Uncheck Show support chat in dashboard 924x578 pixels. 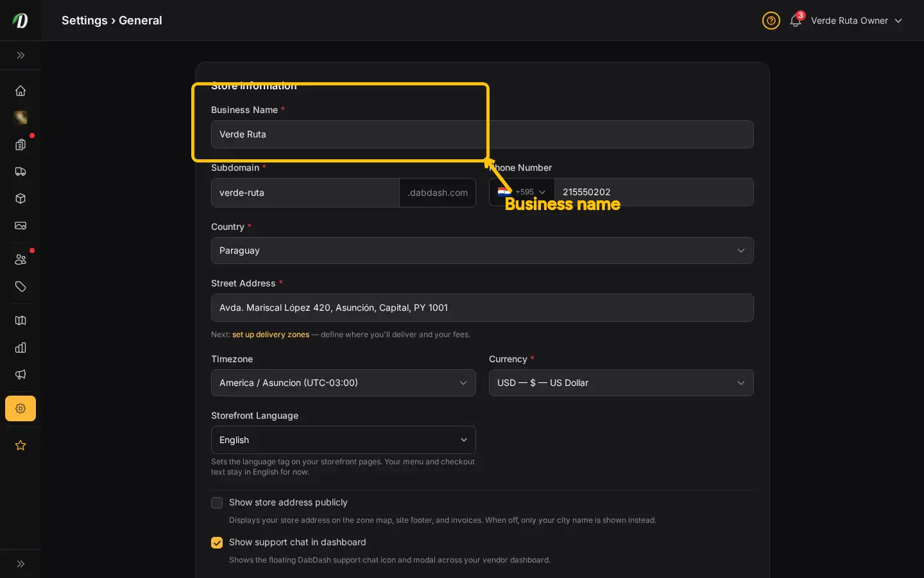pos(217,543)
